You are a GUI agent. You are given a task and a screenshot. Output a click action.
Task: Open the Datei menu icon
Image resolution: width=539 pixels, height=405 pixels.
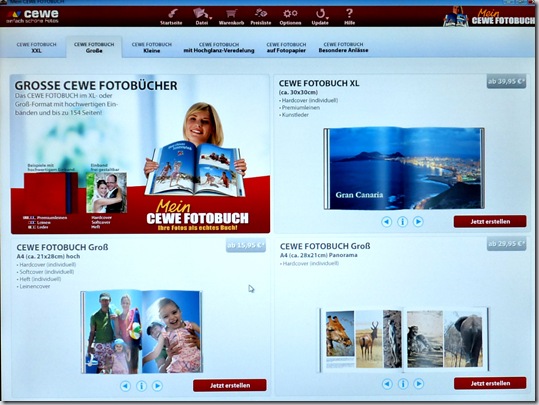click(202, 17)
